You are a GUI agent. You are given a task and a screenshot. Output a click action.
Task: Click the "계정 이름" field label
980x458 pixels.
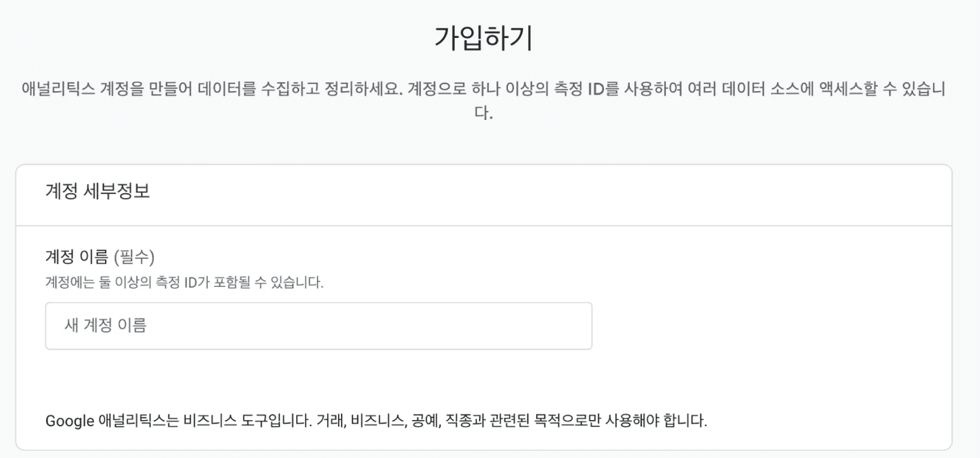point(77,257)
